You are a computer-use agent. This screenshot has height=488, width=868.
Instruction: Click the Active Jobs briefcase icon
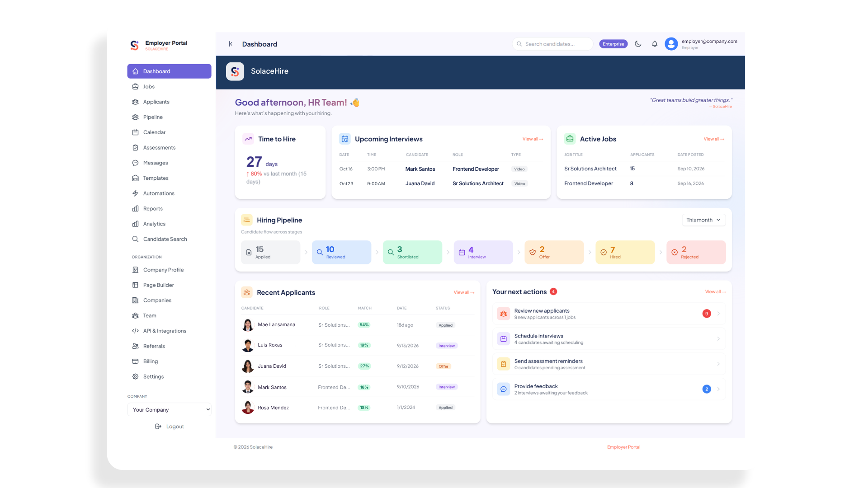570,139
